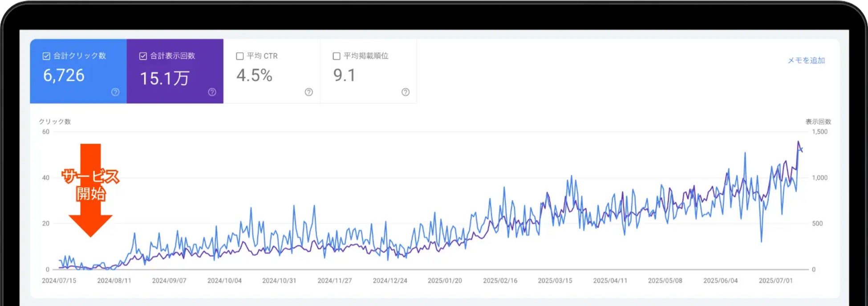Select the 9.1 average position card

pos(368,71)
